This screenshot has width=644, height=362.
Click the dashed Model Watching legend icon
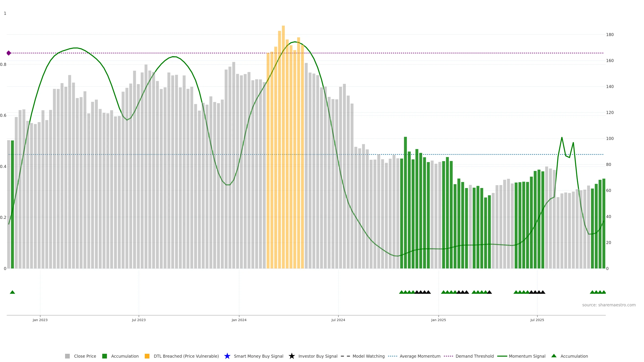point(345,356)
